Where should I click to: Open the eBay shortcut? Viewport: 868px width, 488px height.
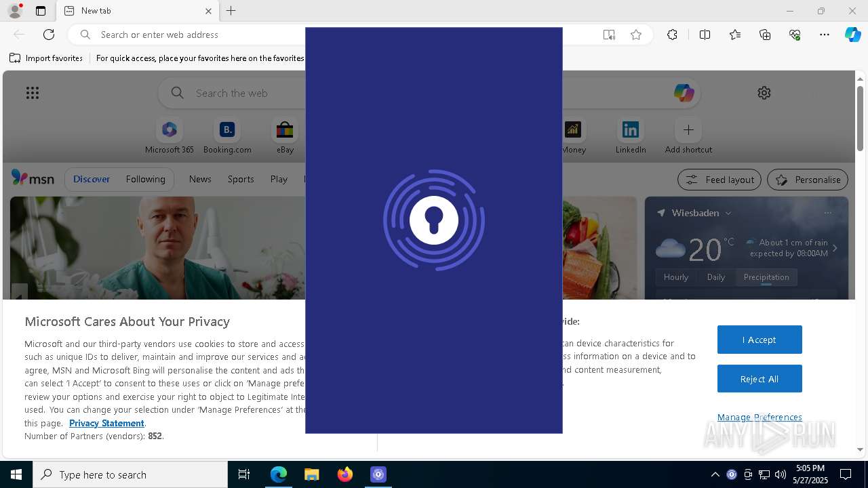pos(285,136)
